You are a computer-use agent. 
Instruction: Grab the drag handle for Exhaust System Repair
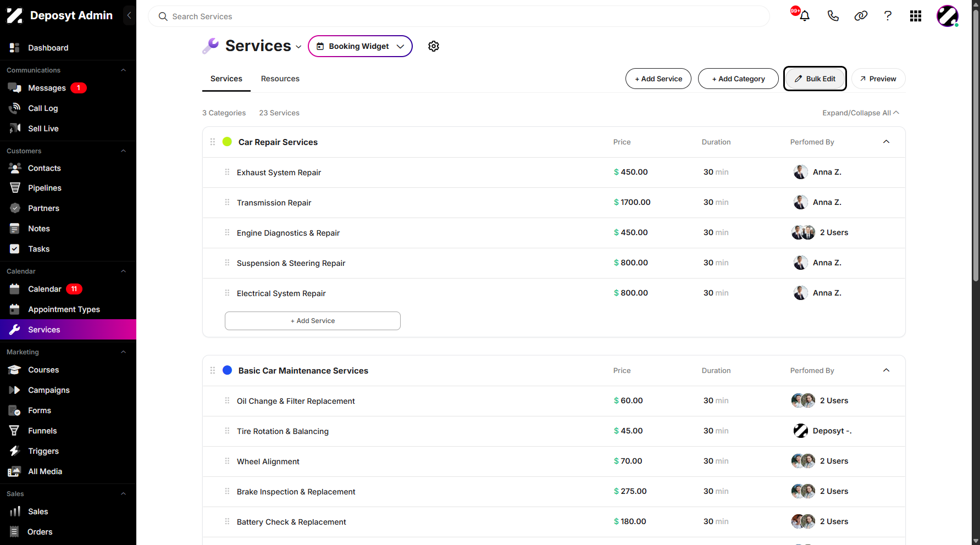[x=227, y=172]
